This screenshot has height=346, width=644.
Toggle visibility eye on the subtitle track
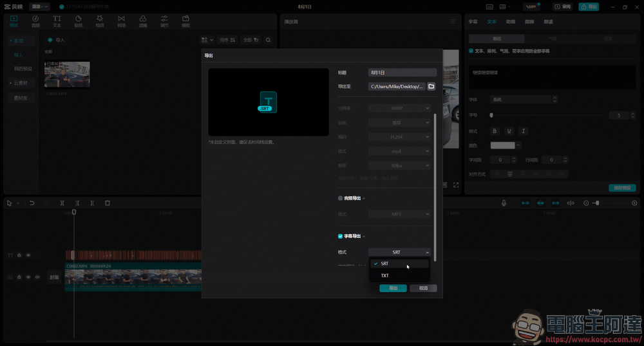point(28,255)
